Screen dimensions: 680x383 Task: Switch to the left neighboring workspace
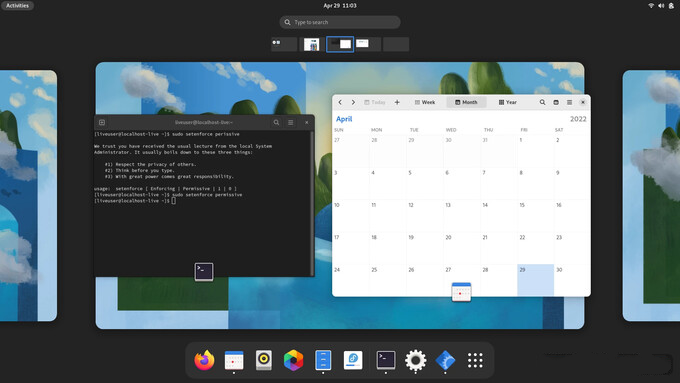click(28, 196)
